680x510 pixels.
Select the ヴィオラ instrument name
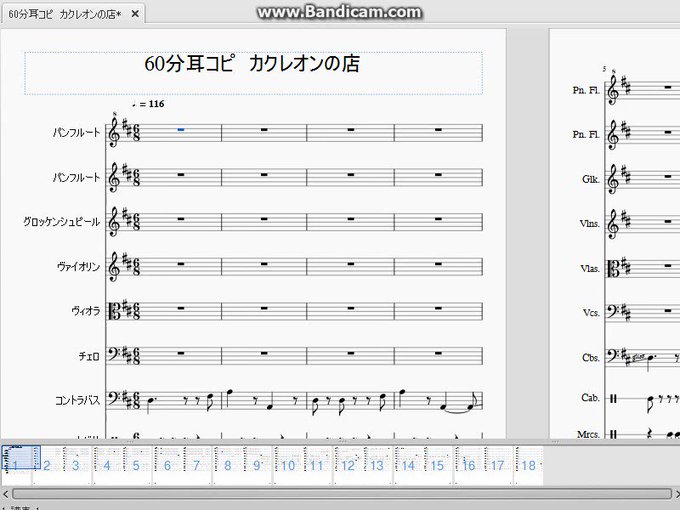point(86,311)
